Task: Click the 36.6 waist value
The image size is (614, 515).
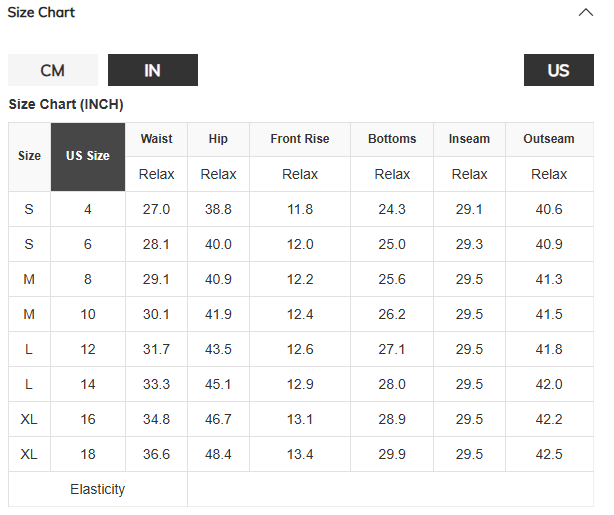Action: point(156,454)
